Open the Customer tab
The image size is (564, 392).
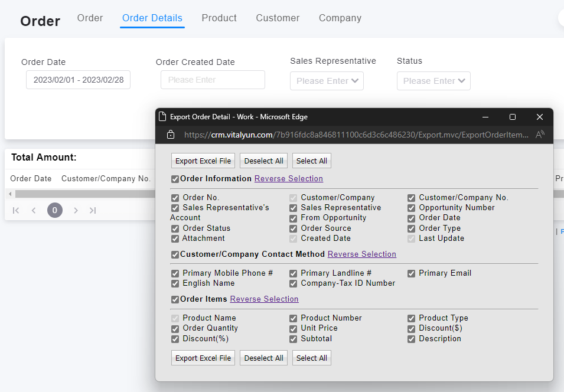coord(278,18)
